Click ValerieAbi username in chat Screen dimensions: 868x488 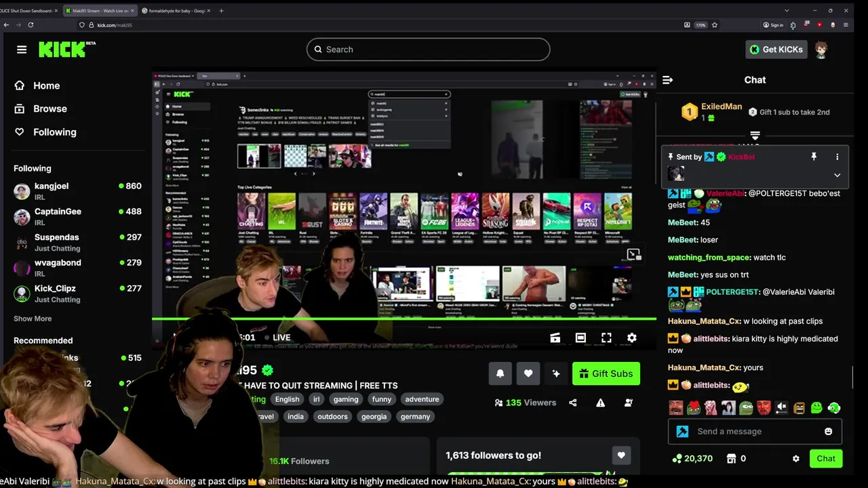(726, 194)
